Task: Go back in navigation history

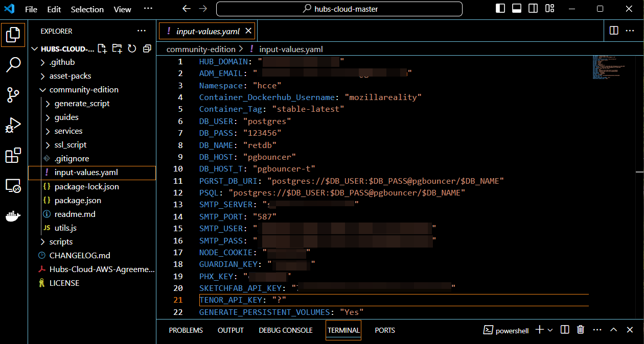Action: [x=187, y=9]
